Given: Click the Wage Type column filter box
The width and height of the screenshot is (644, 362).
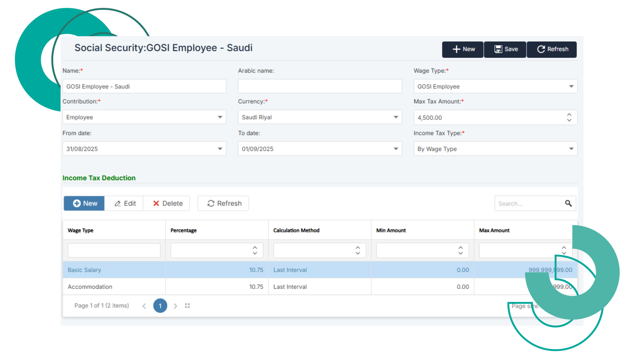Looking at the screenshot, I should point(114,250).
